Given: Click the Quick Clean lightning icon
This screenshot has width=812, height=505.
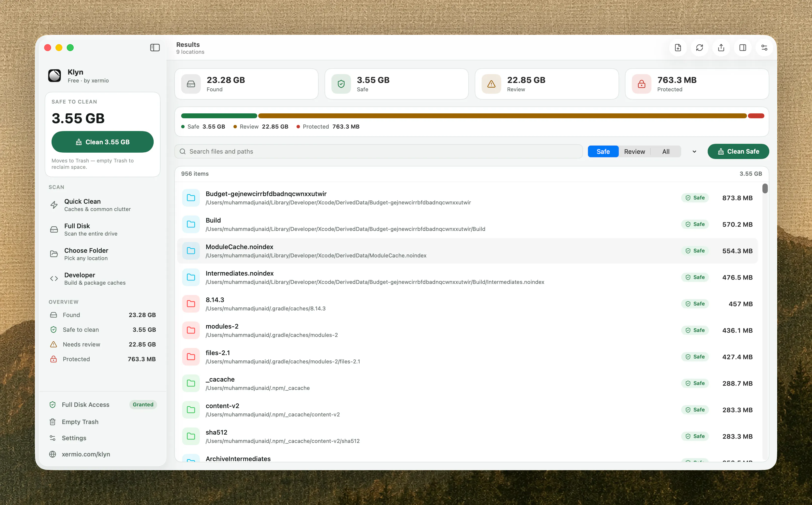Looking at the screenshot, I should (54, 205).
